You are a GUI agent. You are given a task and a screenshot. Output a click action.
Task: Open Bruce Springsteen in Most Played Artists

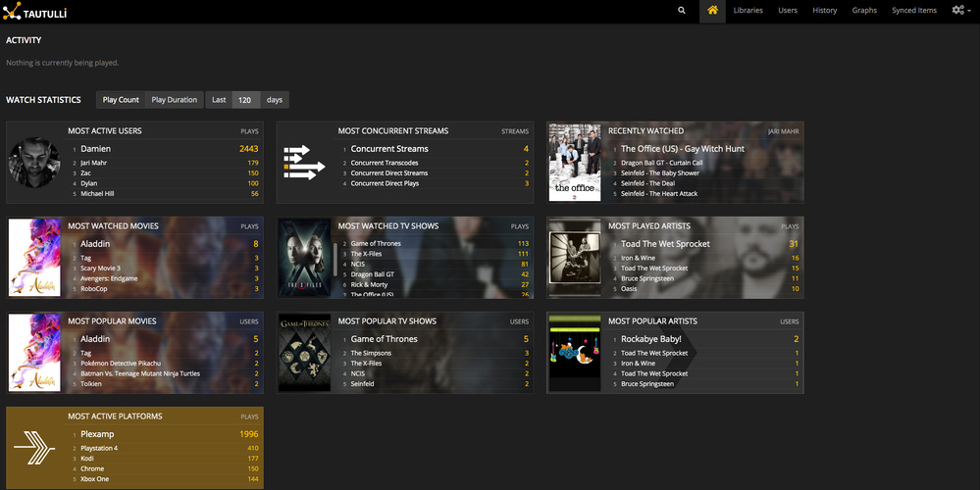click(647, 278)
